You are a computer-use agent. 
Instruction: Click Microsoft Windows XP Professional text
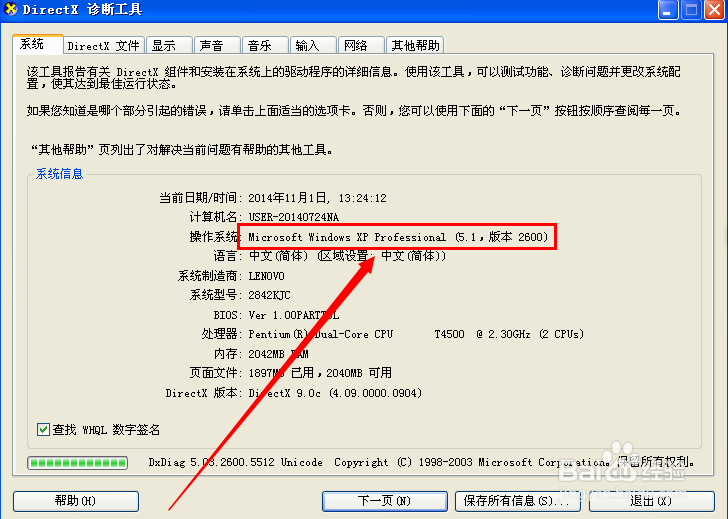347,237
